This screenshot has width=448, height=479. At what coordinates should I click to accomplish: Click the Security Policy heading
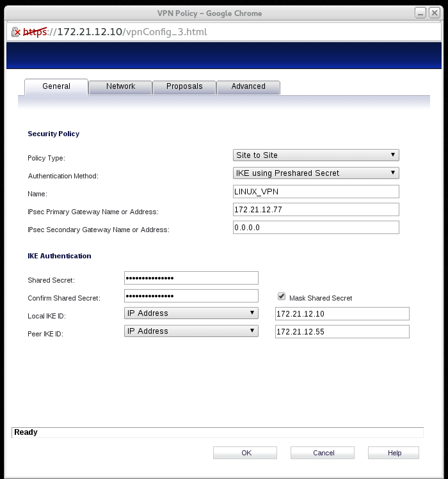click(54, 134)
